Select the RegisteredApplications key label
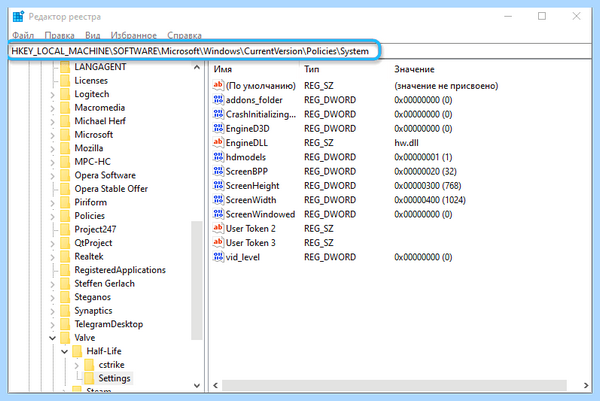600x401 pixels. click(120, 270)
